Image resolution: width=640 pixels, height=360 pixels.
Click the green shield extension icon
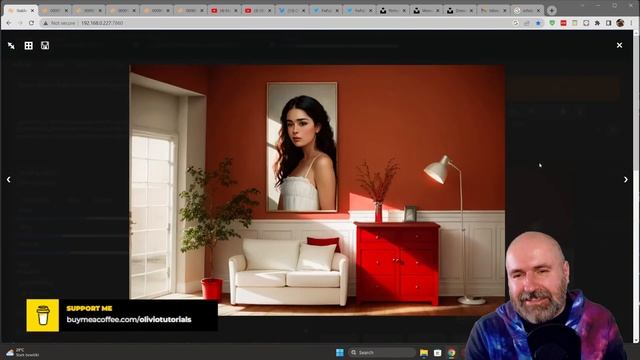552,23
